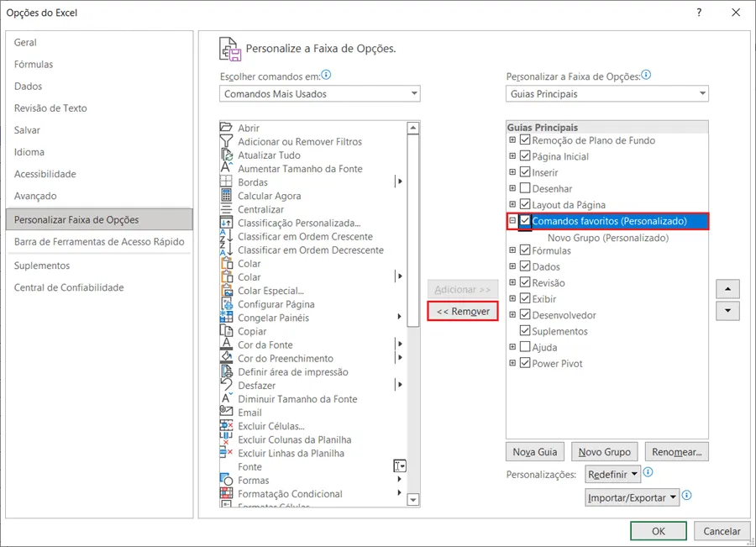The image size is (756, 547).
Task: Enable the Desenhar tab checkbox
Action: 525,188
